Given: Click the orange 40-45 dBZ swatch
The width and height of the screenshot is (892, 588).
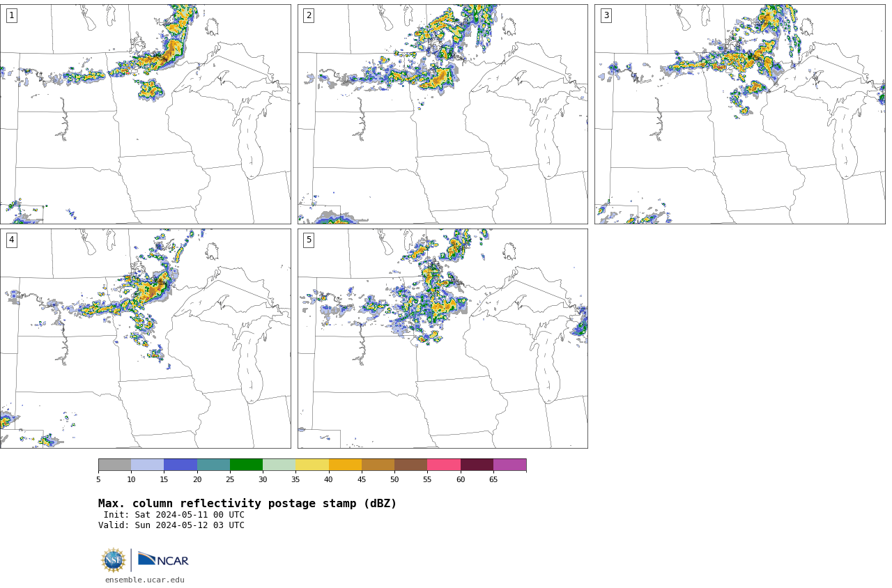Looking at the screenshot, I should coord(345,465).
